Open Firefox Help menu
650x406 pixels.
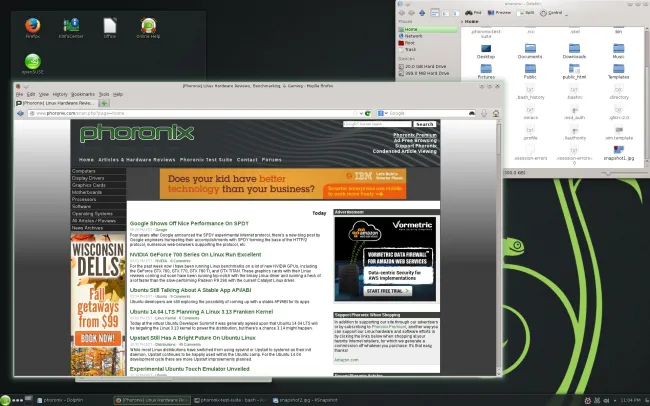(118, 95)
